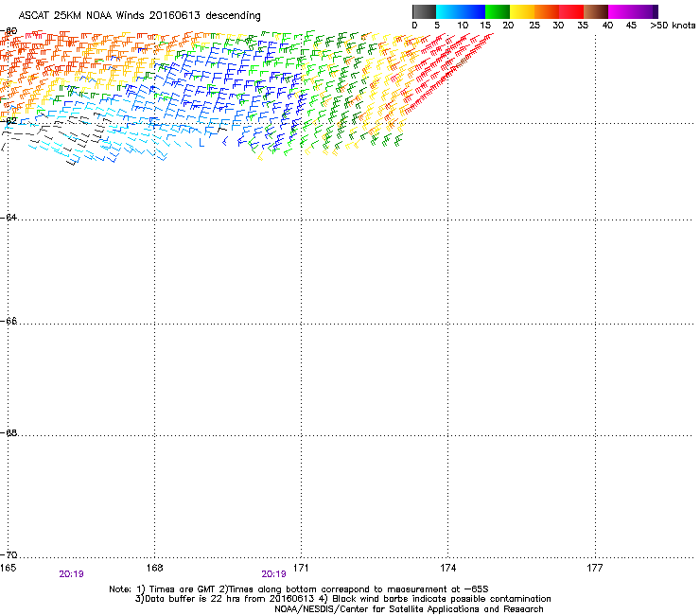This screenshot has width=700, height=615.
Task: Click the 165 longitude label
Action: point(8,568)
